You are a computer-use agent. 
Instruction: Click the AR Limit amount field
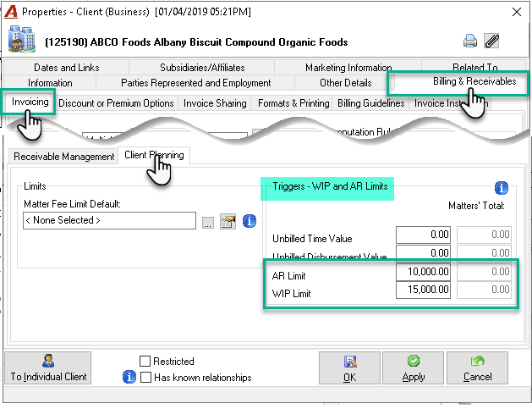[x=423, y=272]
